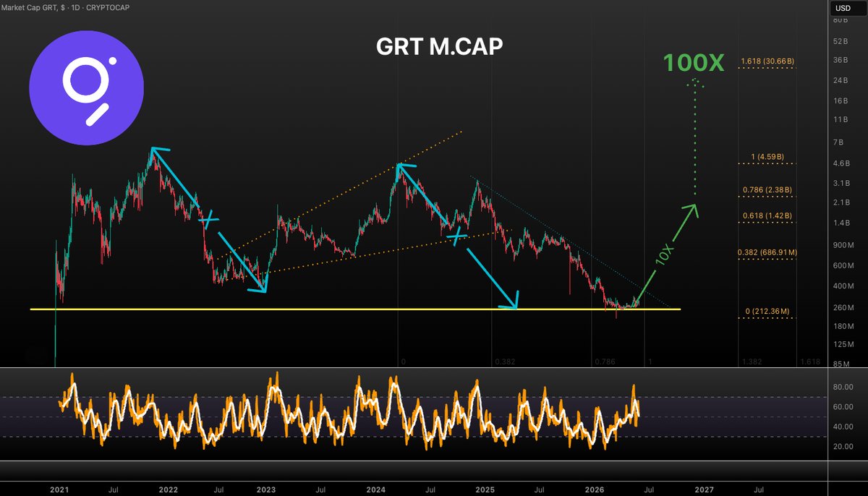
Task: Click the 24B price axis label
Action: pyautogui.click(x=841, y=80)
